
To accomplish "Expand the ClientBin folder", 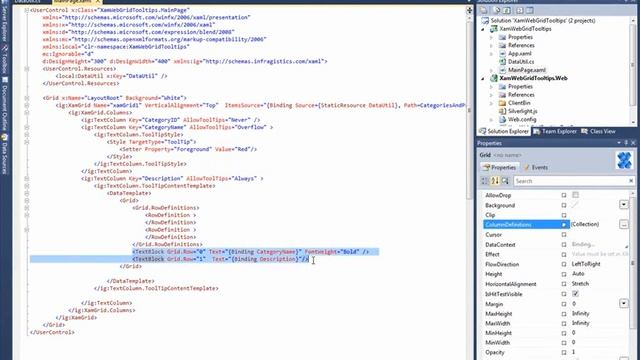I will coord(491,103).
